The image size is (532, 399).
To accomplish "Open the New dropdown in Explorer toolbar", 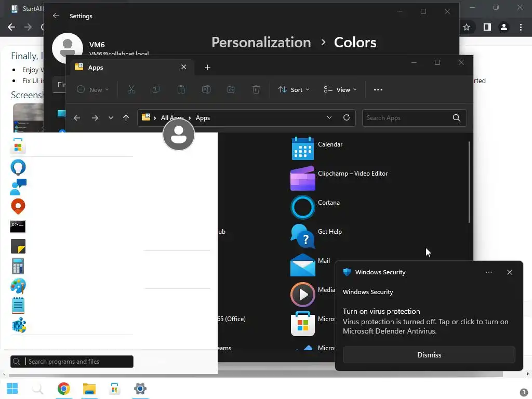I will pyautogui.click(x=92, y=89).
